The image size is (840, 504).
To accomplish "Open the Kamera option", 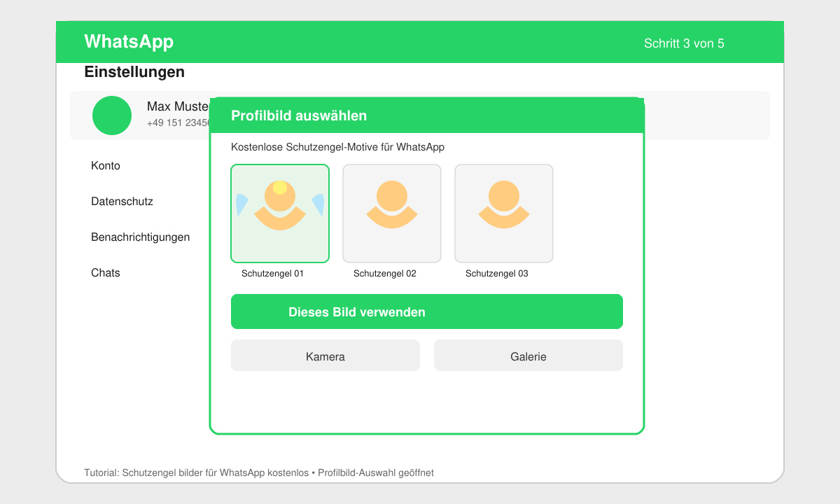I will click(325, 356).
